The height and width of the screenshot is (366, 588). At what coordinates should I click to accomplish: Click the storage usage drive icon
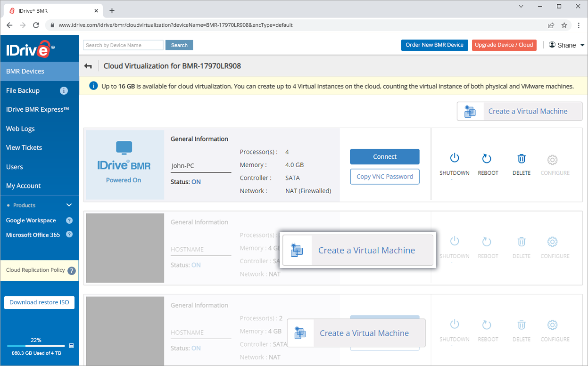point(71,346)
